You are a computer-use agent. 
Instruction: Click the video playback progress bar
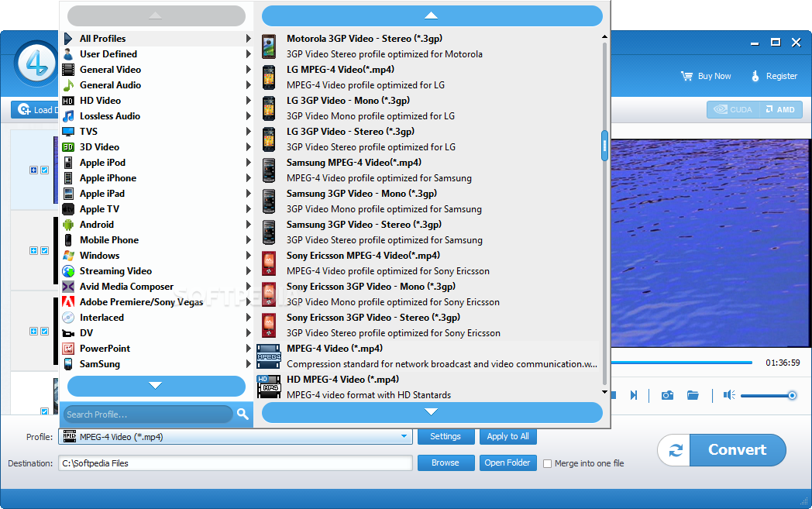[682, 363]
